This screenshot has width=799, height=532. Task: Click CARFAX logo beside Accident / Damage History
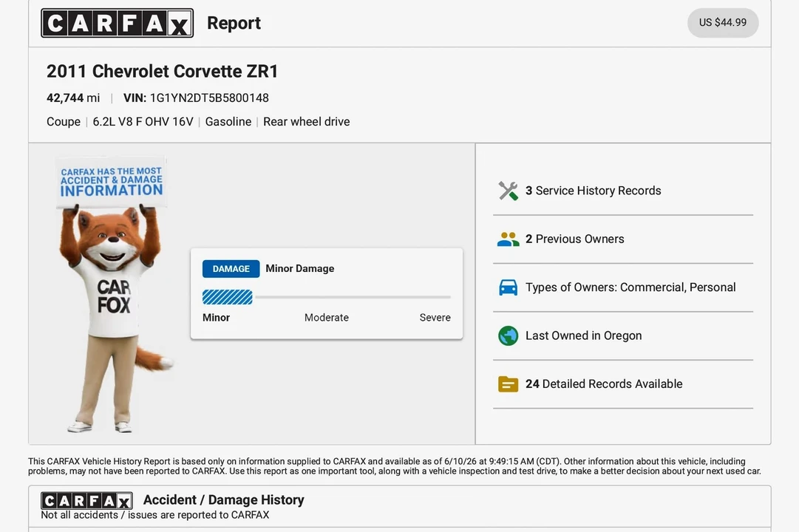tap(86, 501)
